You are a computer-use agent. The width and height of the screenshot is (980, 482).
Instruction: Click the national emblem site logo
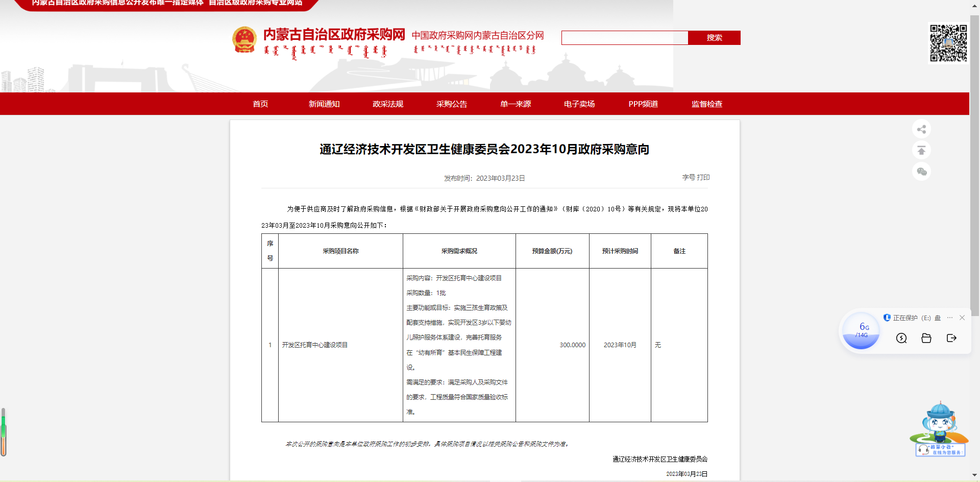pyautogui.click(x=244, y=40)
